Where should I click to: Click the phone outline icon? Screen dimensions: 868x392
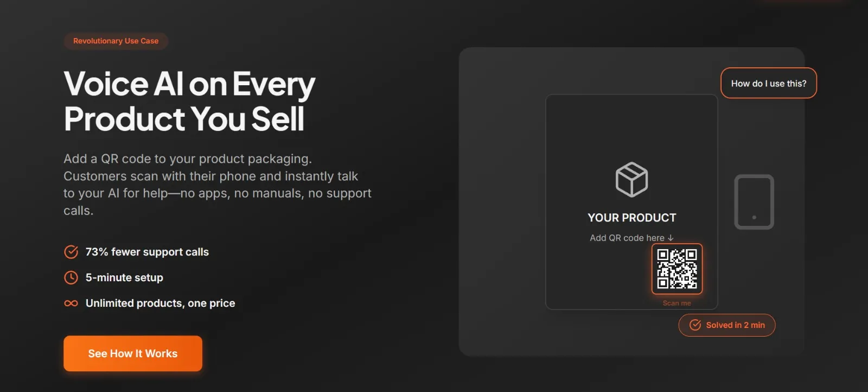[754, 202]
